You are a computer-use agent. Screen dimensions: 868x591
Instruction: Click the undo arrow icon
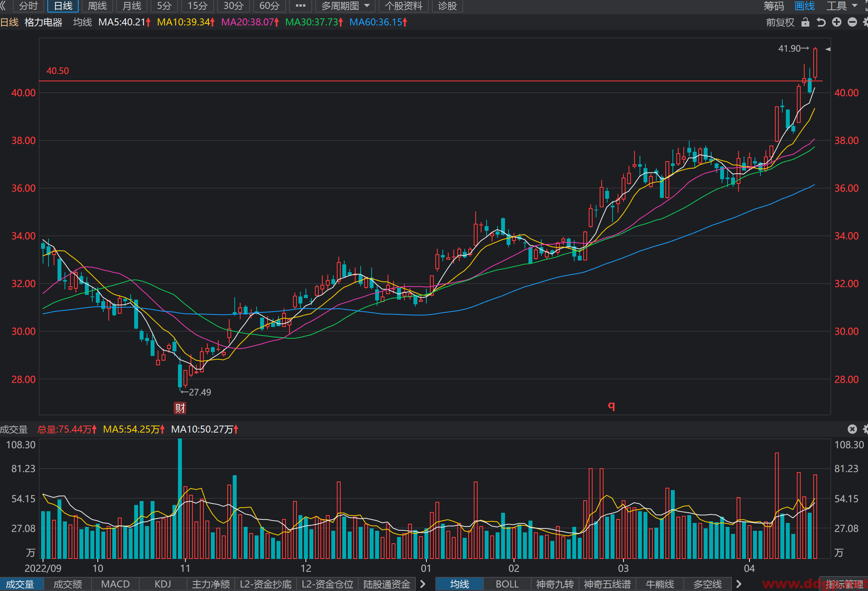[x=821, y=22]
